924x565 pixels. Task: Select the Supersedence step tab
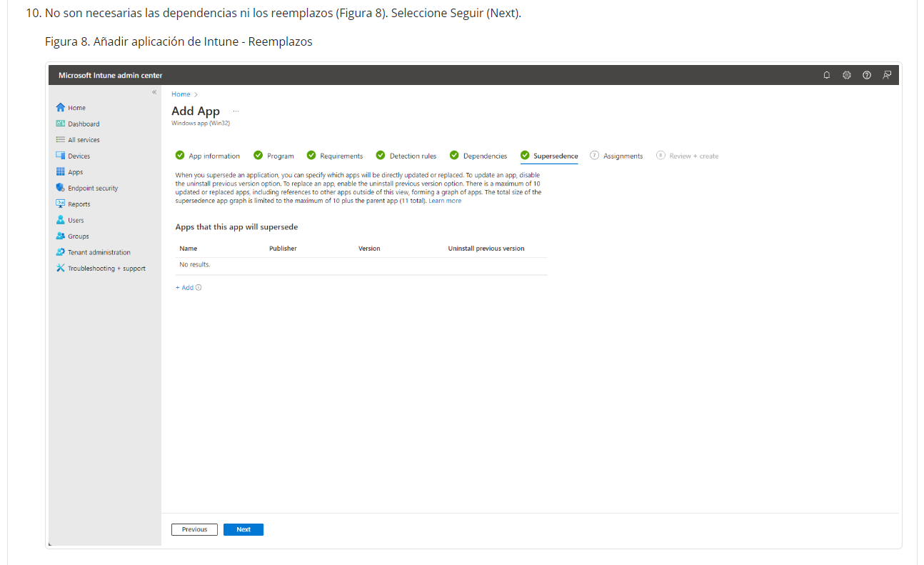click(x=549, y=156)
